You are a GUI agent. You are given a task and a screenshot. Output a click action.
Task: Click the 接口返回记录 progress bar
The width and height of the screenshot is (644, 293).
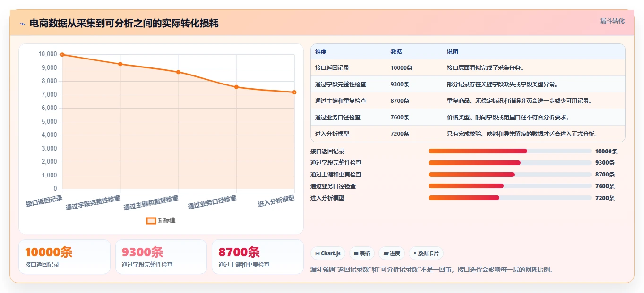tap(510, 151)
